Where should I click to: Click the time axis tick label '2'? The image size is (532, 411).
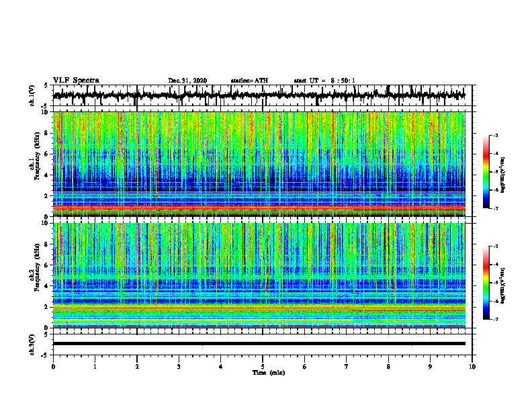pos(137,367)
